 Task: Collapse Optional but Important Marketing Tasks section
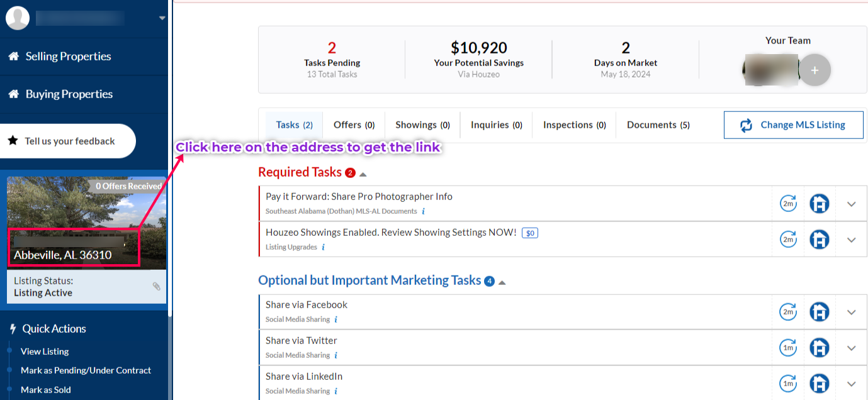pos(502,282)
